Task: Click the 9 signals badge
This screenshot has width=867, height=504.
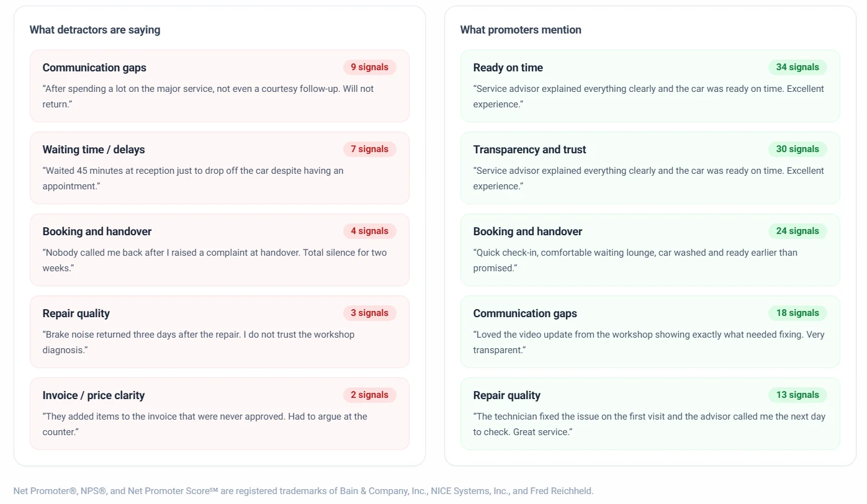Action: pos(369,67)
